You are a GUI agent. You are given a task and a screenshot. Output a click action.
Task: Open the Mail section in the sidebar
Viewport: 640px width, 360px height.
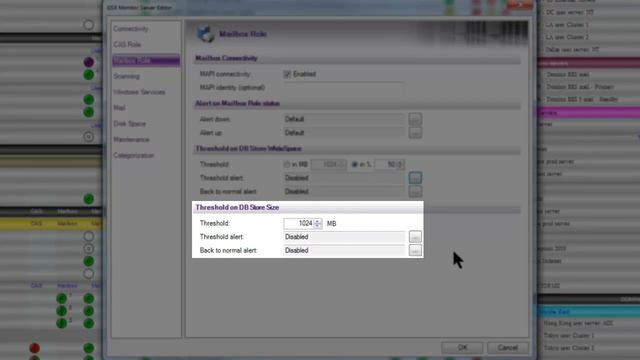pos(119,108)
